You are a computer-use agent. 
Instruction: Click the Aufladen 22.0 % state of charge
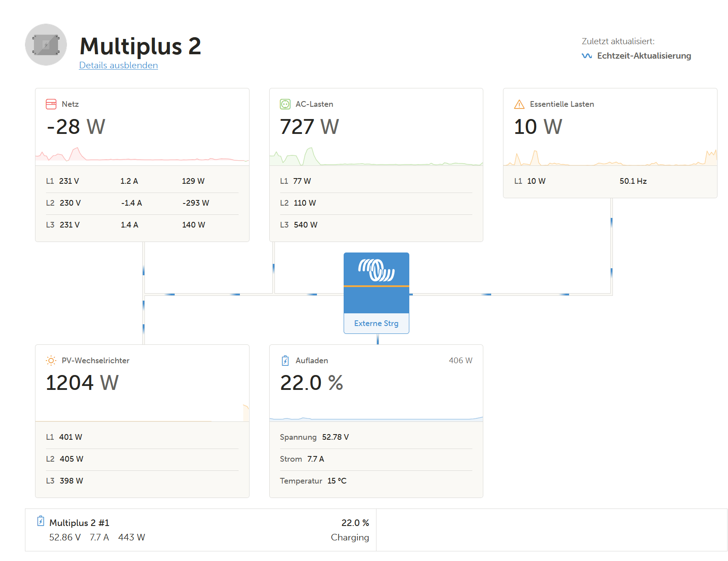[311, 383]
